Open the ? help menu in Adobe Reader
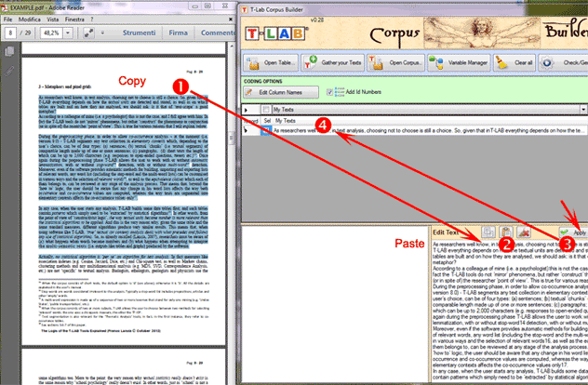Screen dimensions: 588x385 tap(91, 20)
